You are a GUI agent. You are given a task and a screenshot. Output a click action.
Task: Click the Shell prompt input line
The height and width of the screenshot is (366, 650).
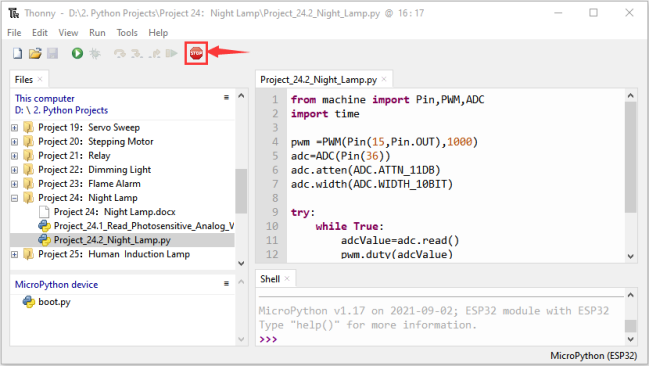point(441,339)
